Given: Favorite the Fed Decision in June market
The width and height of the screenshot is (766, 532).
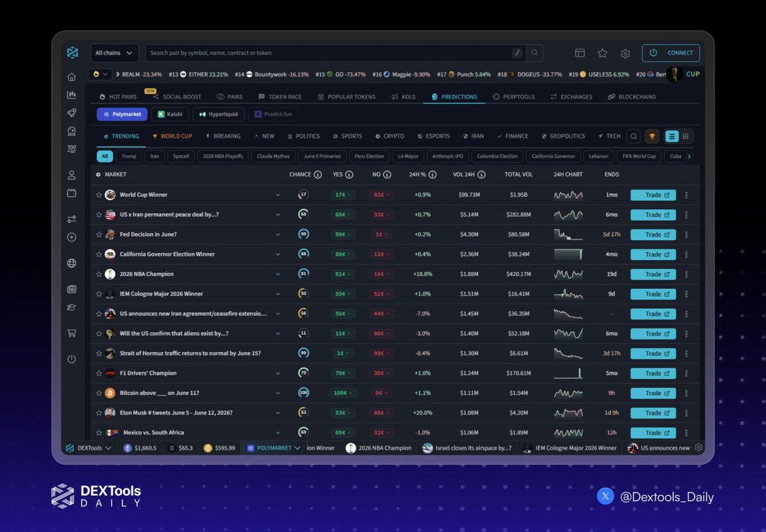Looking at the screenshot, I should (x=99, y=235).
